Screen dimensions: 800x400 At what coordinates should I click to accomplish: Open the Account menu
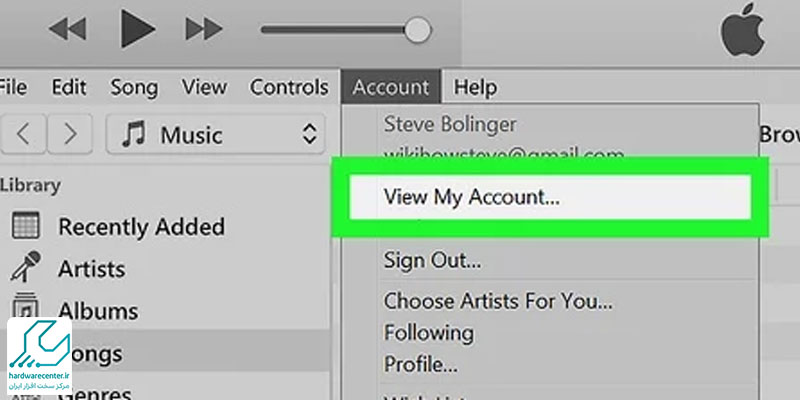[391, 87]
